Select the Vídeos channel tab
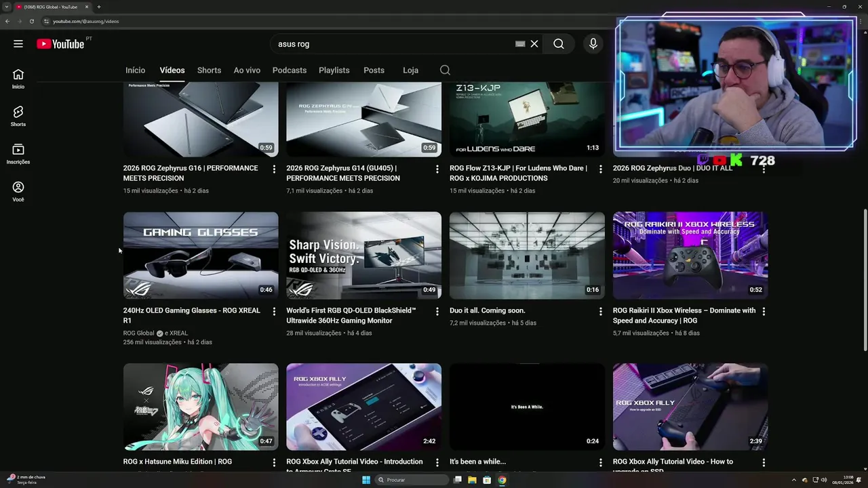 pos(172,70)
